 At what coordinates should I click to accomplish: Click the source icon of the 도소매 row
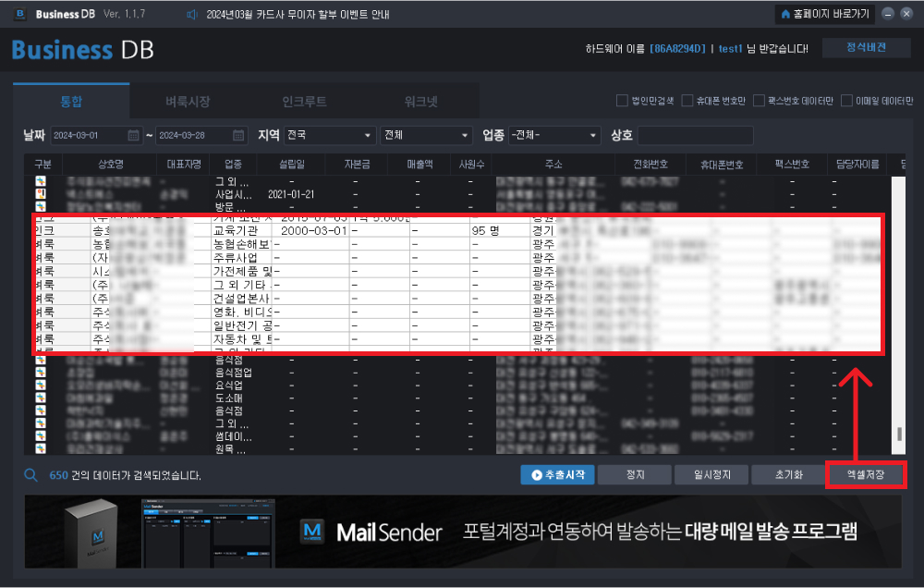[x=41, y=398]
